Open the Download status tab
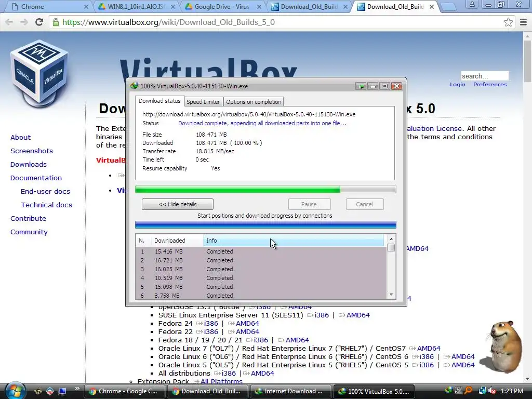The width and height of the screenshot is (532, 399). (159, 101)
